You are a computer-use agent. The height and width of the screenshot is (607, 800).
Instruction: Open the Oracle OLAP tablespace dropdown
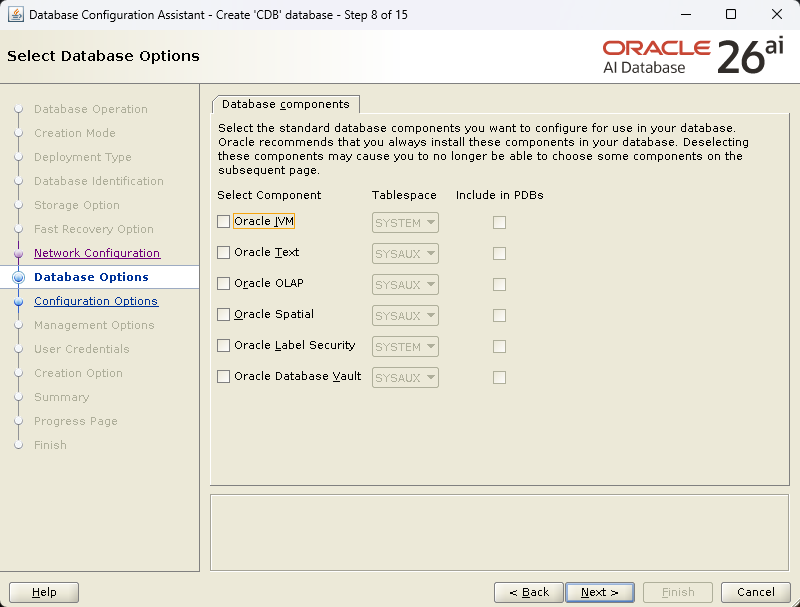(x=405, y=285)
